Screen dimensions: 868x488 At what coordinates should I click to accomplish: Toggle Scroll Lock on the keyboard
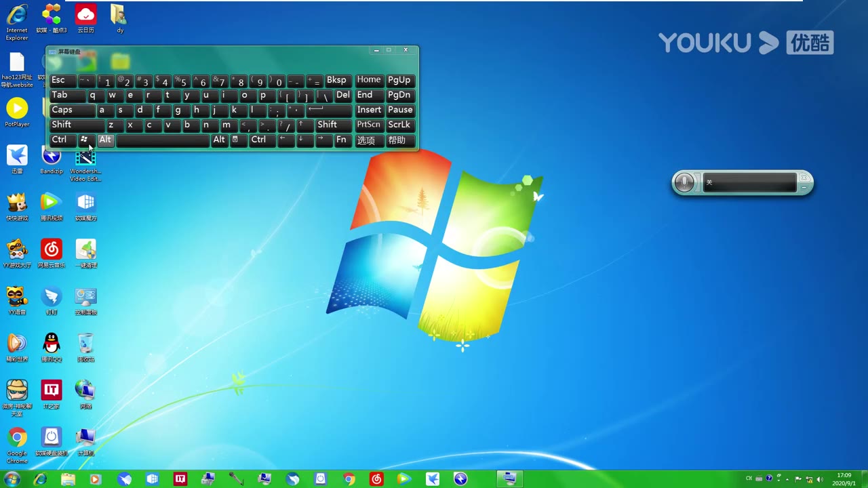(x=399, y=125)
